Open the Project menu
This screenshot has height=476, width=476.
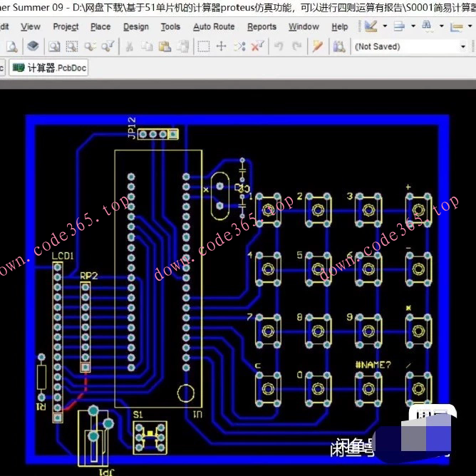tap(66, 26)
